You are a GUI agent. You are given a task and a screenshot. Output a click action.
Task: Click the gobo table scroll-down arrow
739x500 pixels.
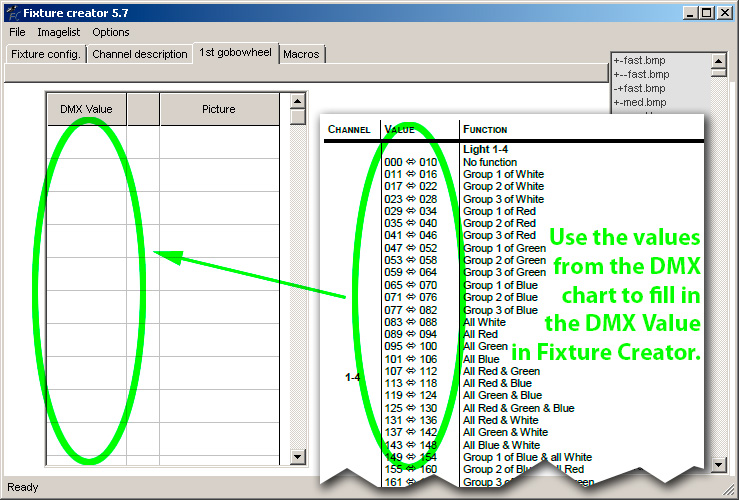[297, 456]
